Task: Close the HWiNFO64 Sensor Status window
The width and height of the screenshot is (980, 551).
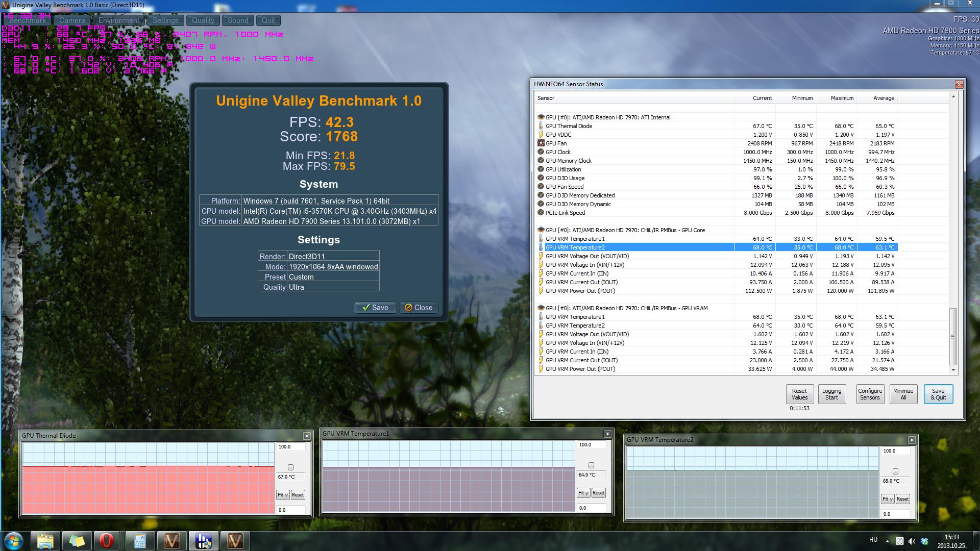Action: tap(959, 84)
